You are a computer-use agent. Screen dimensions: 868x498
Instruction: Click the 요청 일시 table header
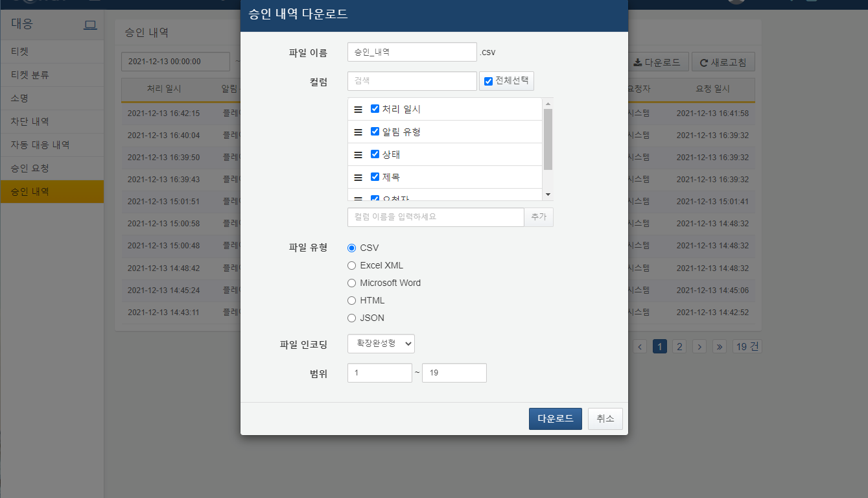click(x=712, y=89)
